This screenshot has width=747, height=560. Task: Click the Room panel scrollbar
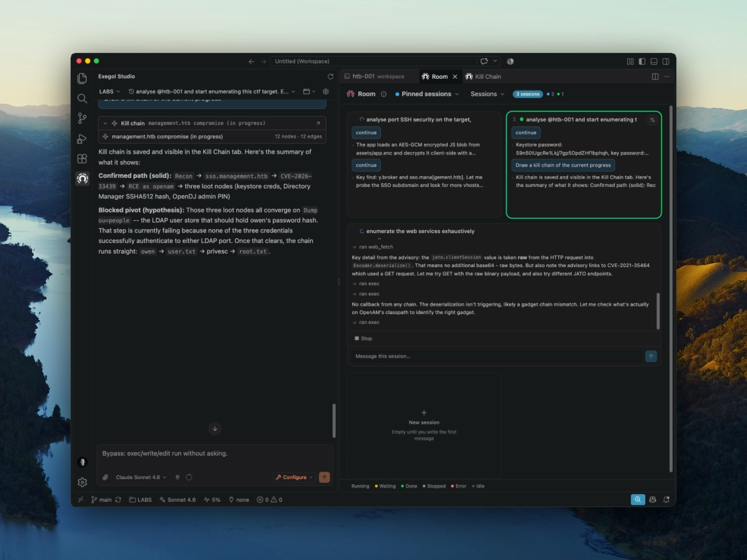click(x=671, y=289)
